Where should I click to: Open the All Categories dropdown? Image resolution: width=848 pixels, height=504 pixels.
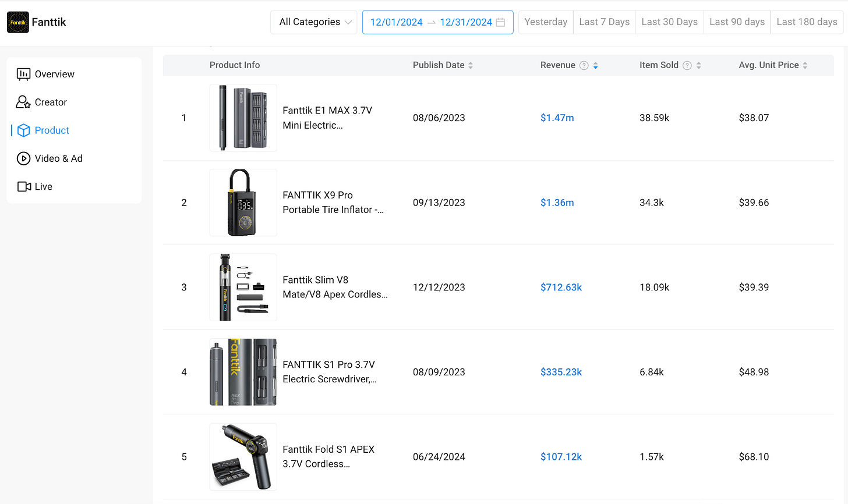click(314, 22)
